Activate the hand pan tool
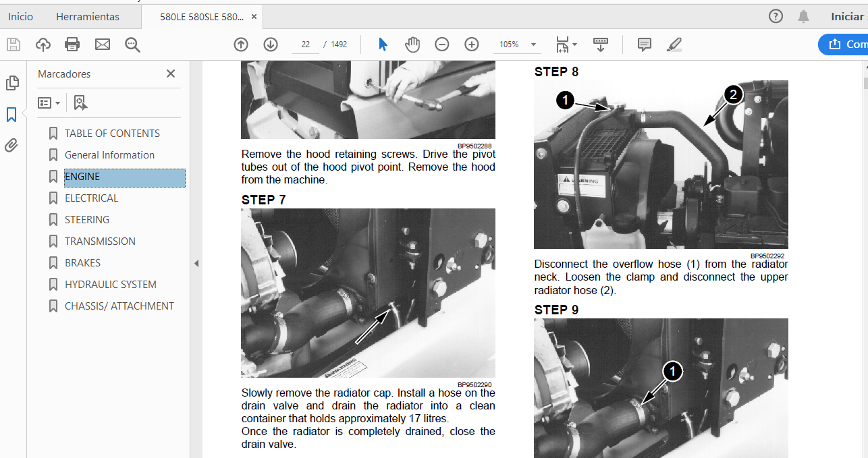This screenshot has height=458, width=868. coord(412,45)
